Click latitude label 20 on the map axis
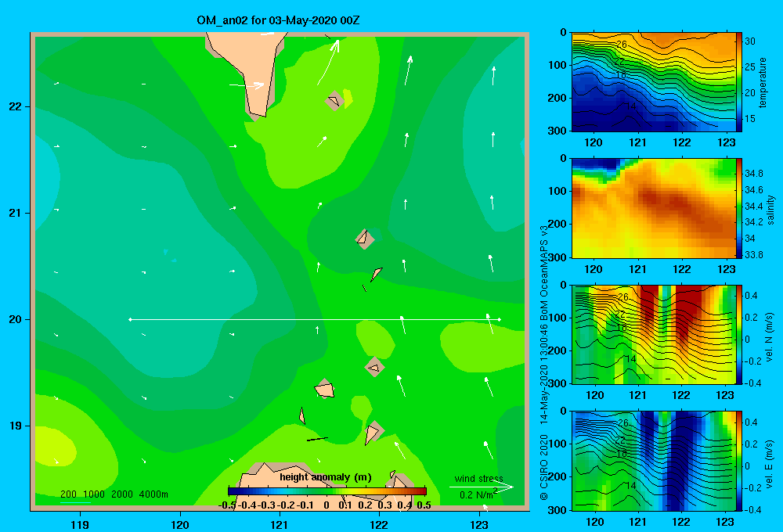This screenshot has width=783, height=532. (x=15, y=319)
